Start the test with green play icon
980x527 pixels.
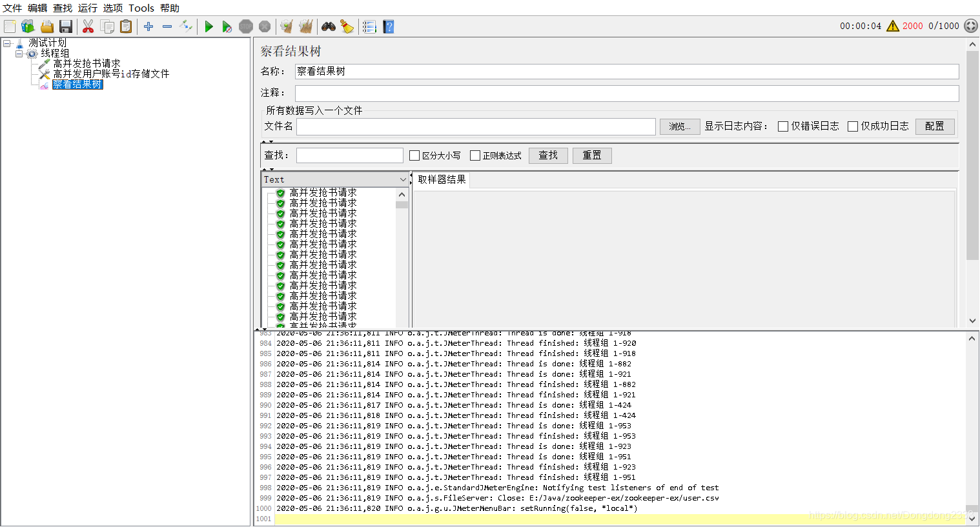(x=209, y=26)
